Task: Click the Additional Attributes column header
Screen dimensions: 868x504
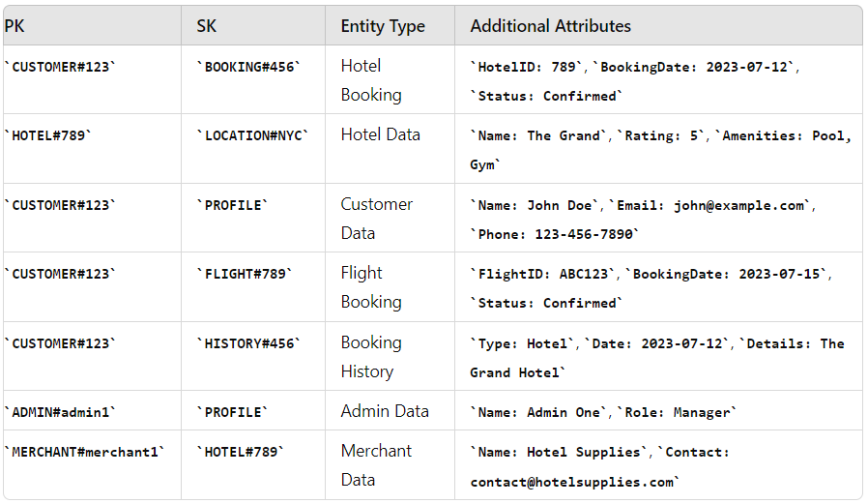Action: [550, 26]
